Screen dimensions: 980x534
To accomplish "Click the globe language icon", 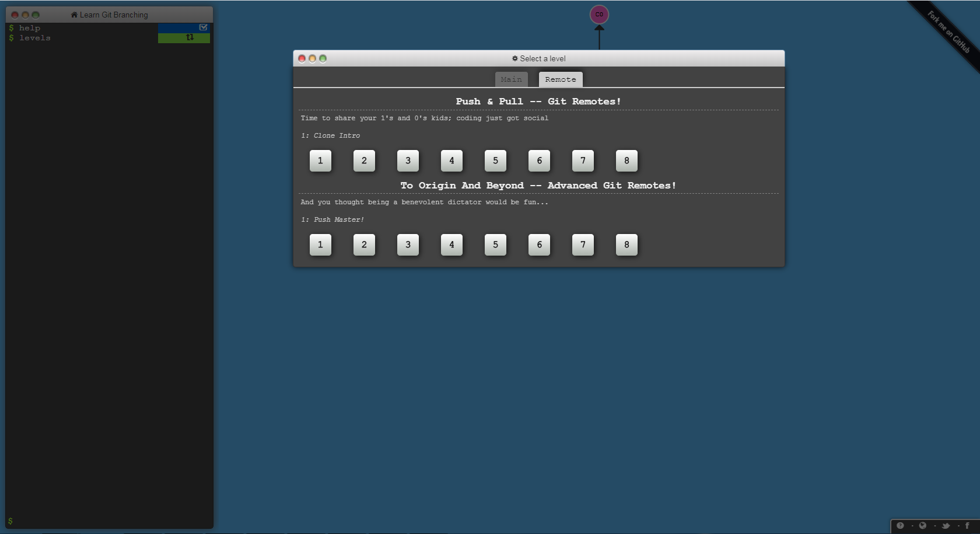I will click(923, 526).
